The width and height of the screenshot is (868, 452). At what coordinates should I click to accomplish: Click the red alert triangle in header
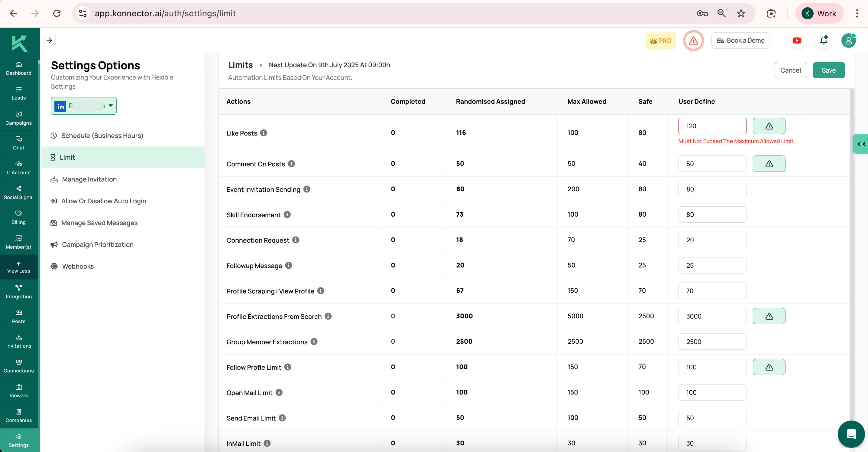pos(693,41)
